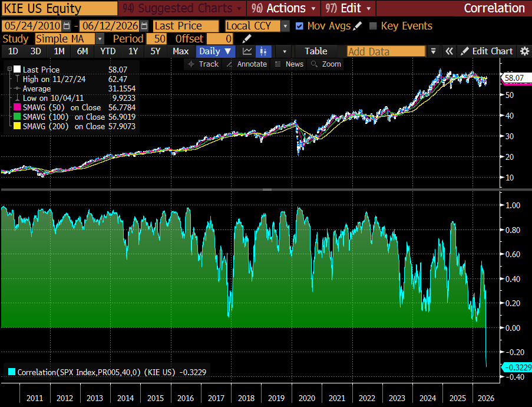
Task: Click the Add Data input field
Action: click(386, 51)
